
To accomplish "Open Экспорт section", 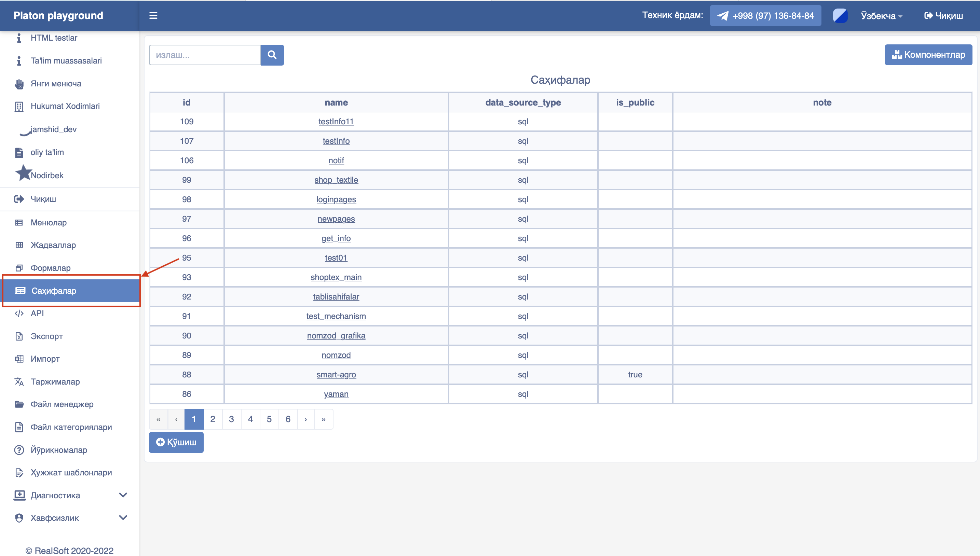I will point(46,336).
